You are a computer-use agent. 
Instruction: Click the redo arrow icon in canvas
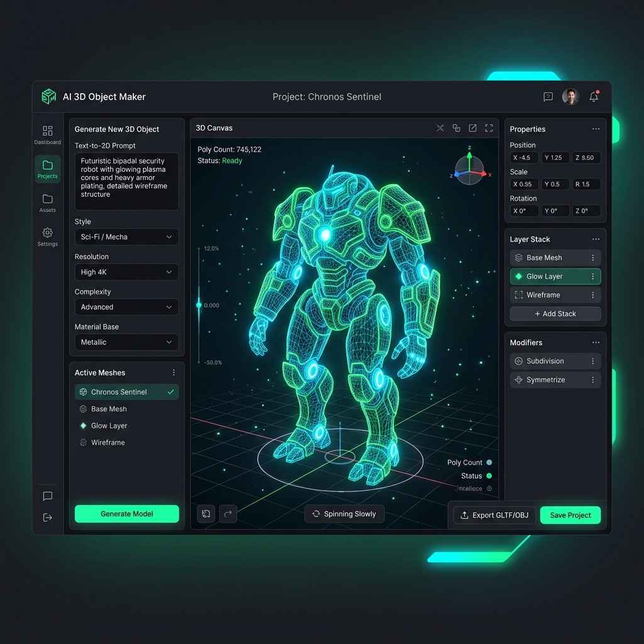(228, 514)
